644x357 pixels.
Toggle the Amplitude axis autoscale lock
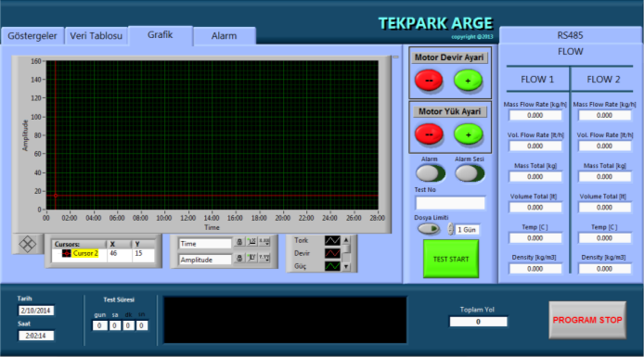(x=239, y=258)
